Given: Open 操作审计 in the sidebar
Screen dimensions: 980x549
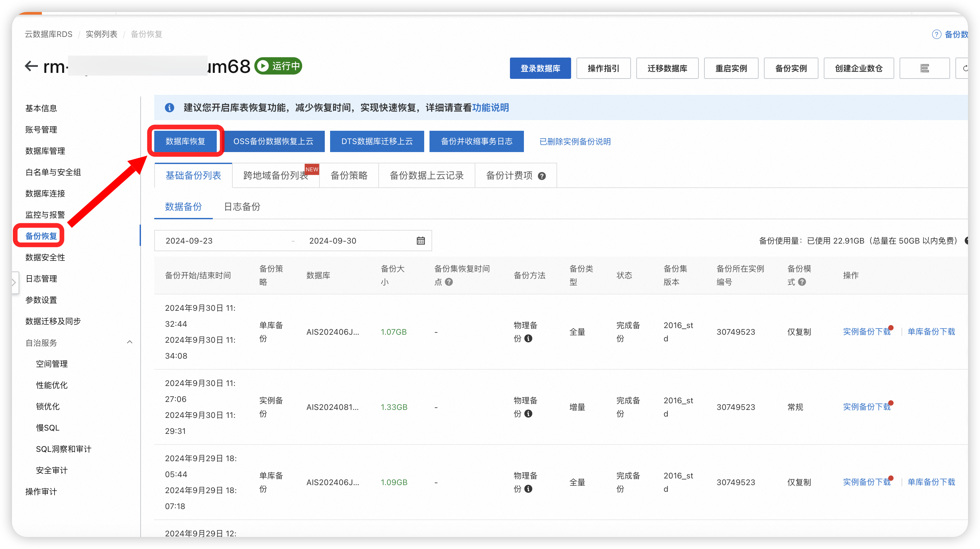Looking at the screenshot, I should click(x=41, y=492).
